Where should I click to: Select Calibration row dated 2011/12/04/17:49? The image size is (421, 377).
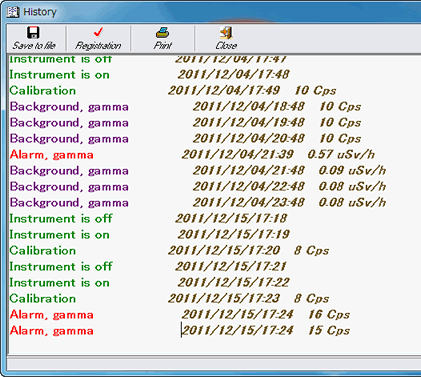tap(173, 90)
